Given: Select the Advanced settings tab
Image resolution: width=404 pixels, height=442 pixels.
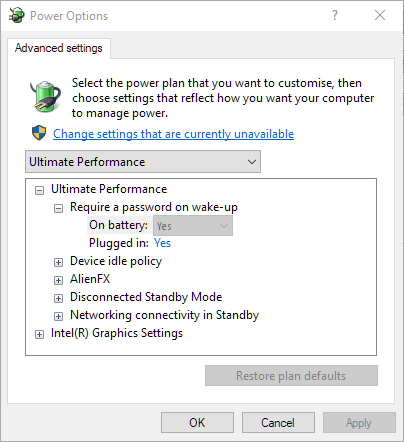Looking at the screenshot, I should [59, 48].
